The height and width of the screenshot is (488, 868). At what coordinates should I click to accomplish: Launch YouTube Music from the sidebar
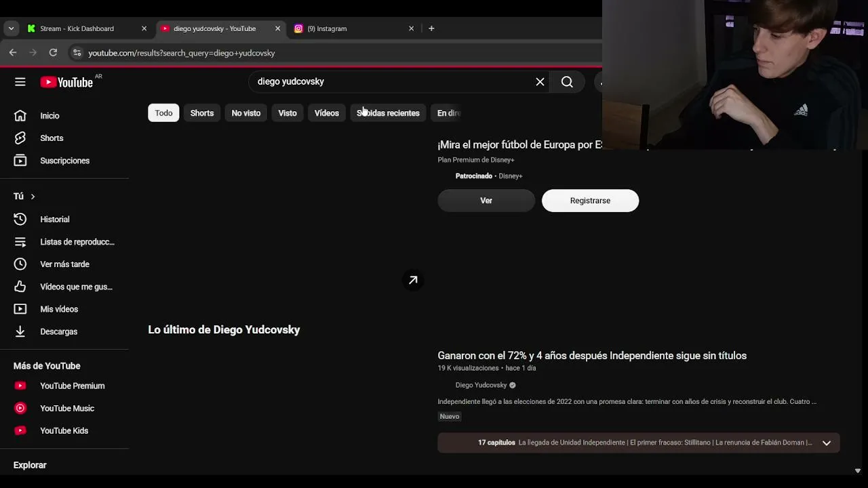click(64, 409)
